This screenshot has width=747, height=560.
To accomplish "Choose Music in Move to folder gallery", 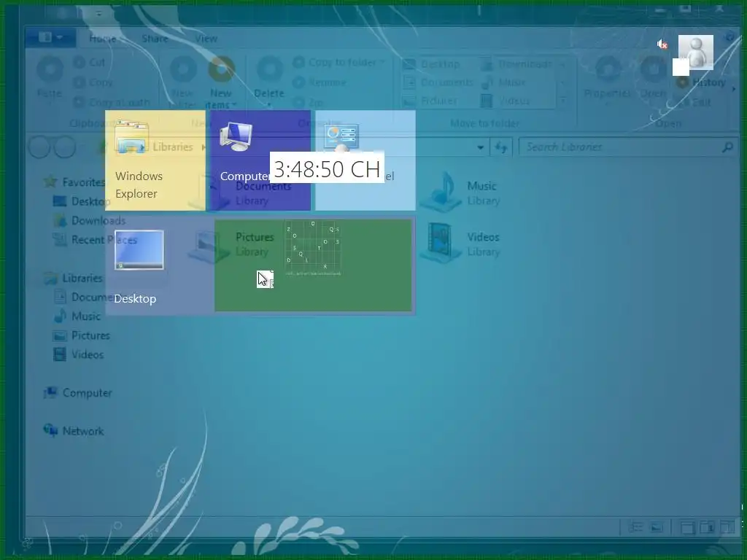I will 503,82.
